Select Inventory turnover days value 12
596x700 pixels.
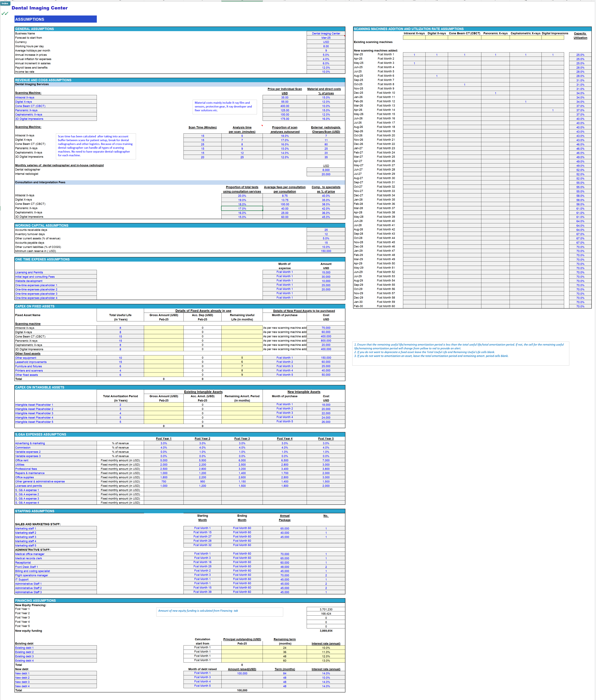tap(326, 234)
